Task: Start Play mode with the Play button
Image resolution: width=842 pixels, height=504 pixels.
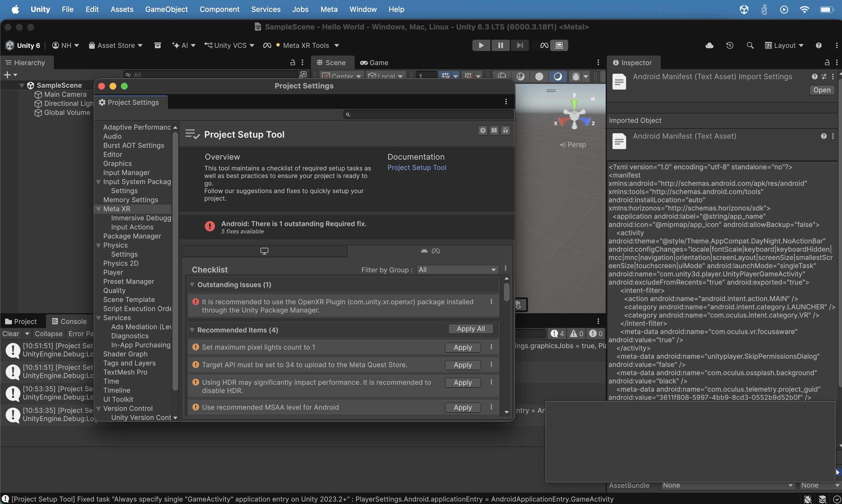Action: pos(481,45)
